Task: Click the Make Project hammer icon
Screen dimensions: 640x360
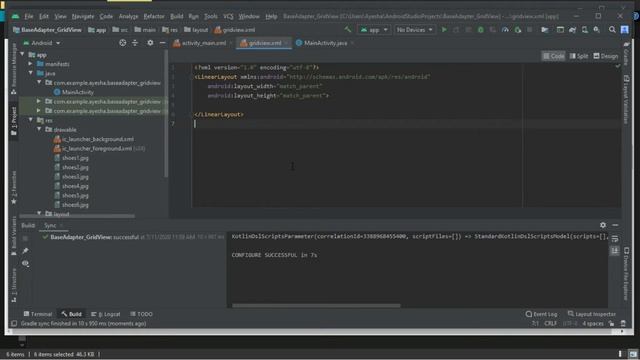Action: tap(348, 29)
